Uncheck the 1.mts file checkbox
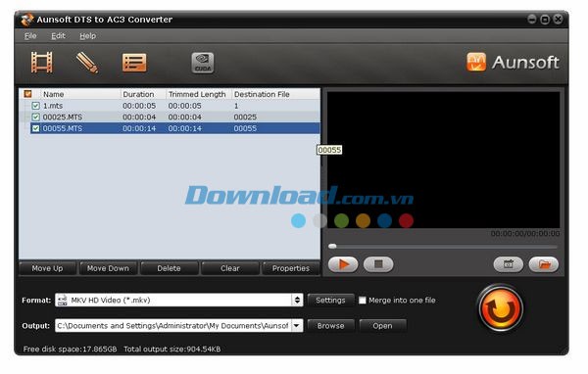 (35, 106)
